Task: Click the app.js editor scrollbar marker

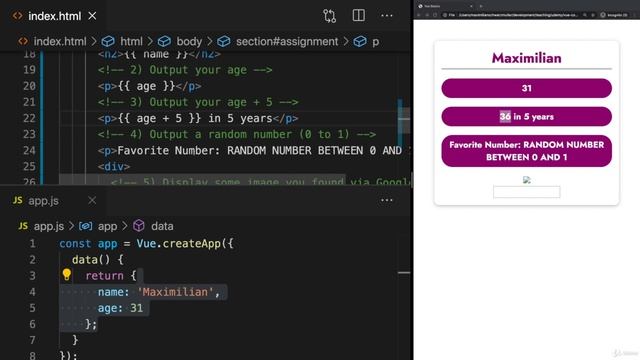Action: coord(404,273)
